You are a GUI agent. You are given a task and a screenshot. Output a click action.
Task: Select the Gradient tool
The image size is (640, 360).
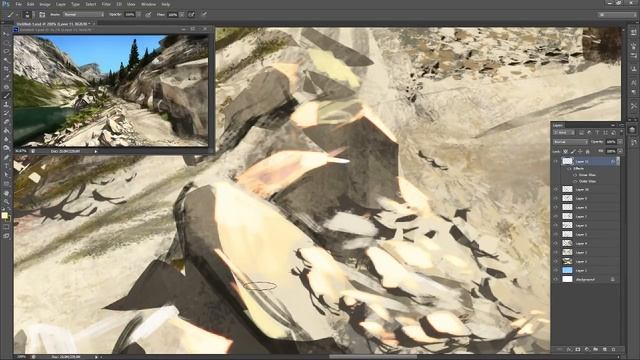(x=6, y=131)
